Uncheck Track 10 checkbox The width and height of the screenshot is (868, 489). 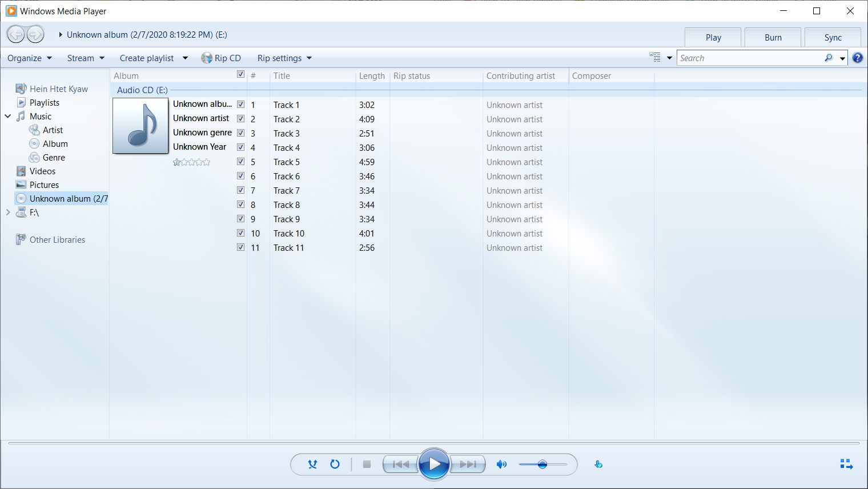point(240,233)
